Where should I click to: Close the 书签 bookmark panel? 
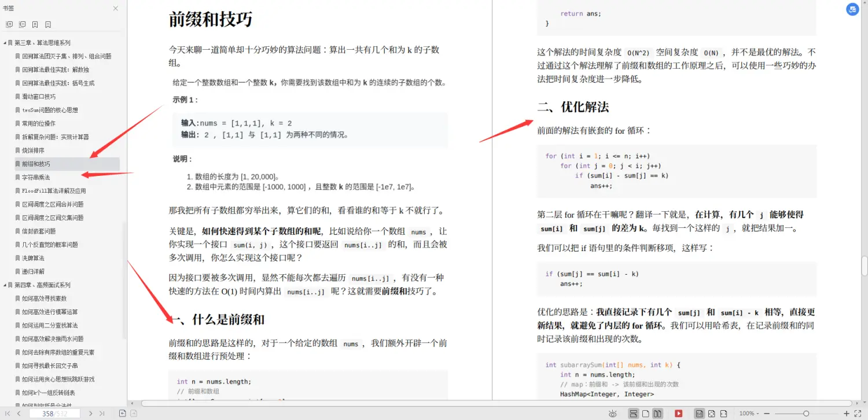point(115,9)
